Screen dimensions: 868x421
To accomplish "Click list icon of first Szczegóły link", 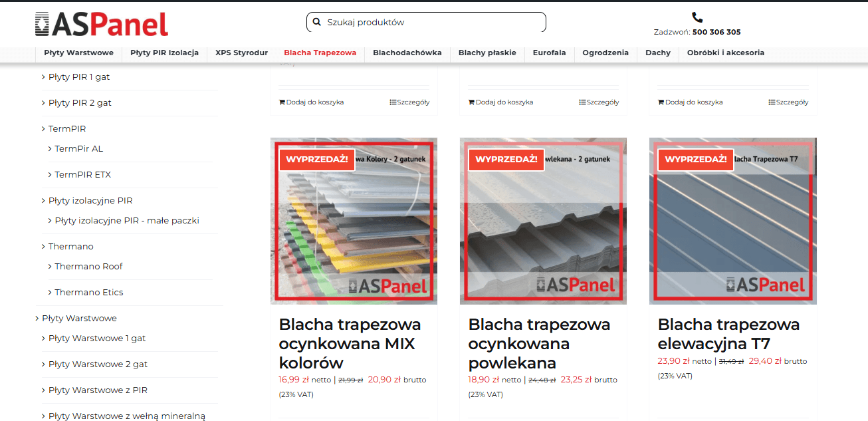I will (393, 102).
